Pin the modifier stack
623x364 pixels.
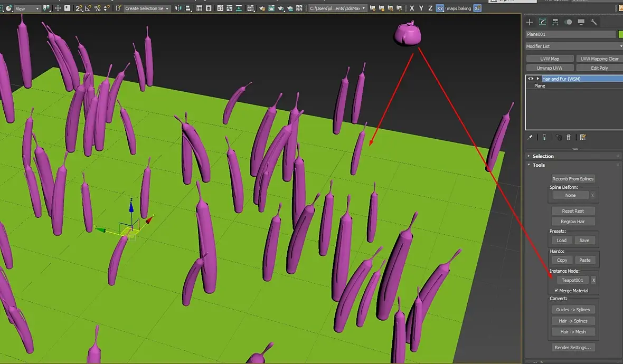pyautogui.click(x=530, y=137)
